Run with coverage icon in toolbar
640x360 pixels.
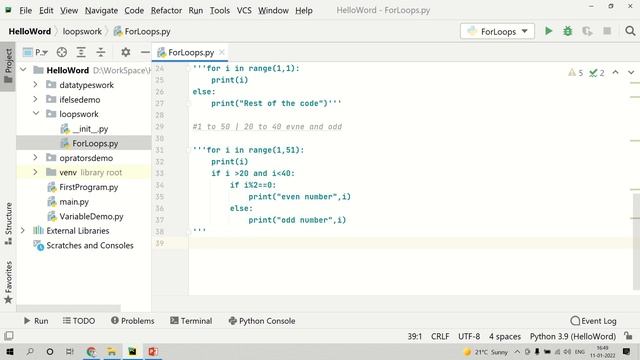(587, 31)
